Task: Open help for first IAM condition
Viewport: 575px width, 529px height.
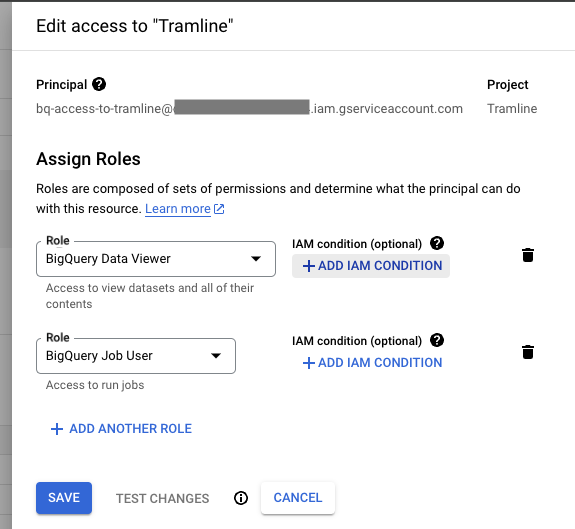Action: pos(437,243)
